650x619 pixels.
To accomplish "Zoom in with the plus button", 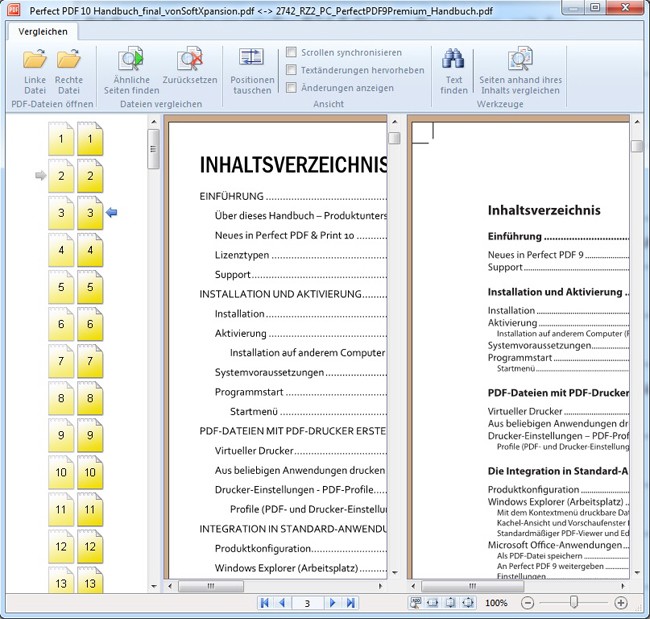I will tap(621, 602).
